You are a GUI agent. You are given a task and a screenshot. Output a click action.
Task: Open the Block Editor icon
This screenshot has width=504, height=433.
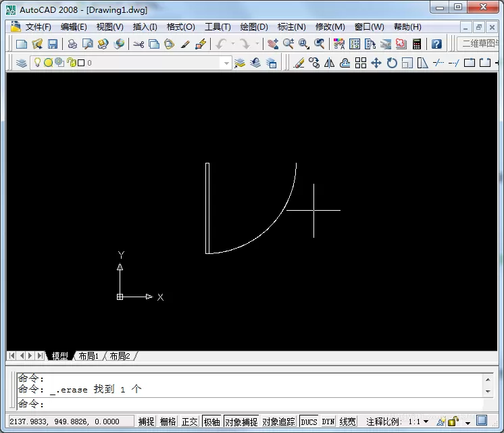point(201,44)
